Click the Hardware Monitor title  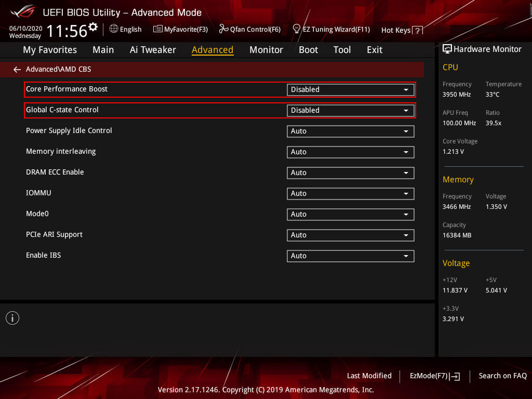tap(487, 49)
